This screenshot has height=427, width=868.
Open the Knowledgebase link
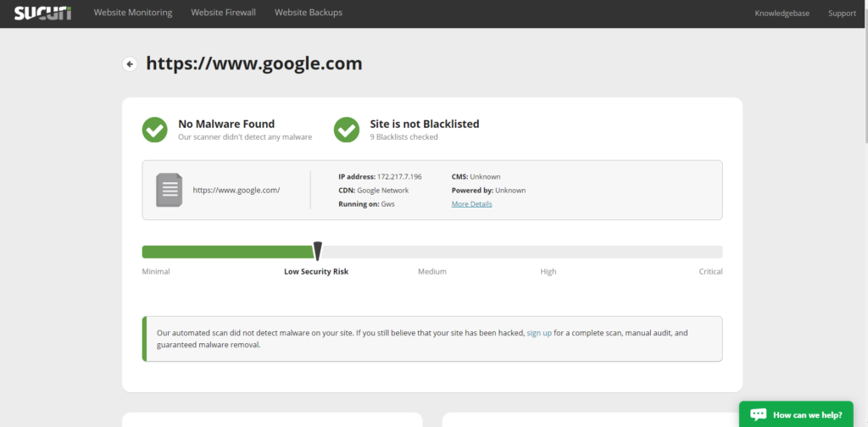coord(782,14)
